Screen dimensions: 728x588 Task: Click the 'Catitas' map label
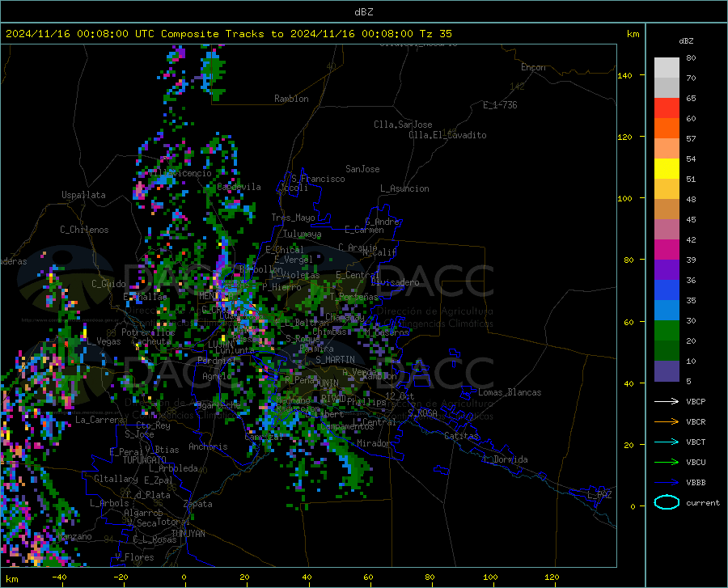pos(461,436)
